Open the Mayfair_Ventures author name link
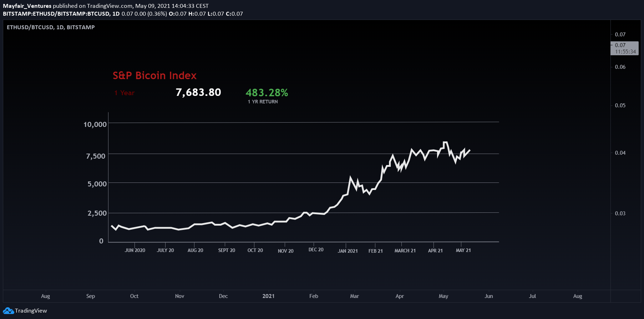Viewport: 644px width, 319px height. click(27, 6)
